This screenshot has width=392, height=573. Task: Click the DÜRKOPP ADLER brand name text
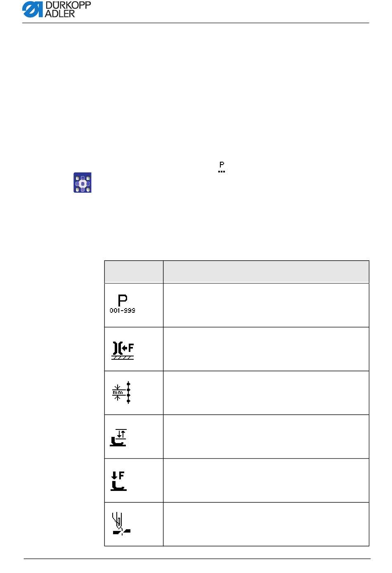(x=68, y=9)
